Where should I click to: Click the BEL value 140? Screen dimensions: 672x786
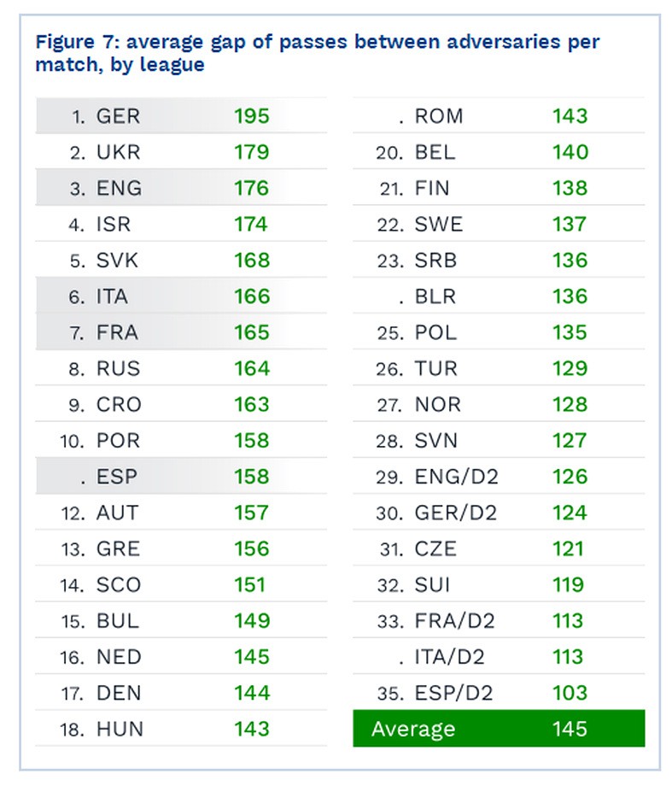(570, 152)
